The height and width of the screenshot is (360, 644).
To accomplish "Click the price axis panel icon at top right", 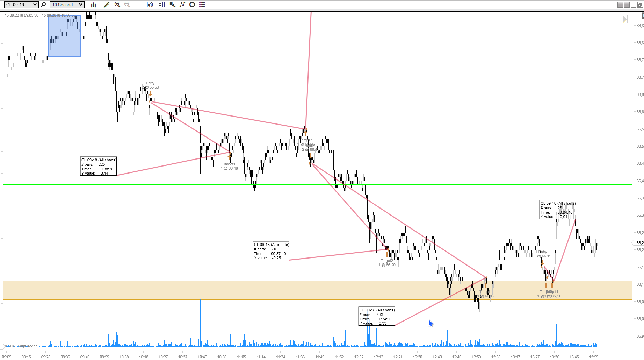I will point(642,16).
